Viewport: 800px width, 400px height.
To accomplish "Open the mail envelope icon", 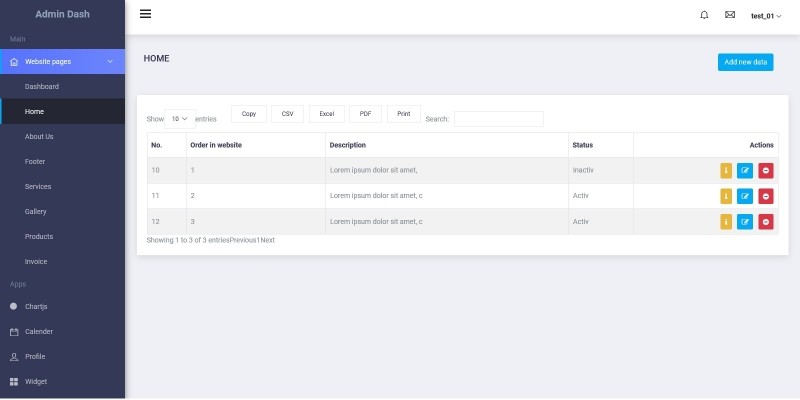I will click(730, 15).
